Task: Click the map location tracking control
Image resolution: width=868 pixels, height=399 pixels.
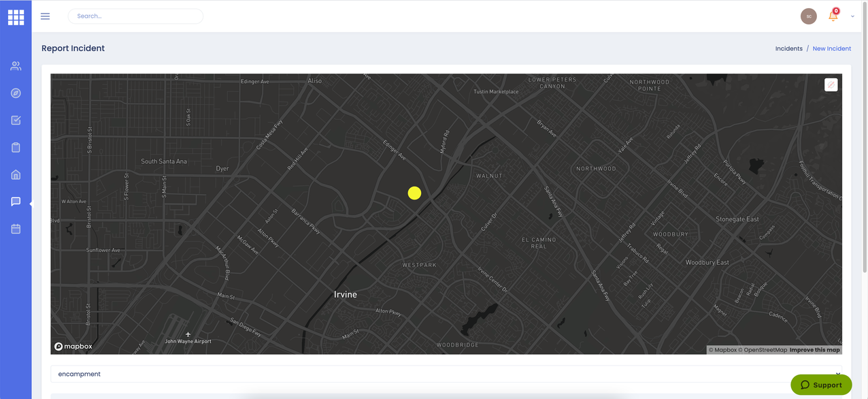Action: (x=831, y=84)
